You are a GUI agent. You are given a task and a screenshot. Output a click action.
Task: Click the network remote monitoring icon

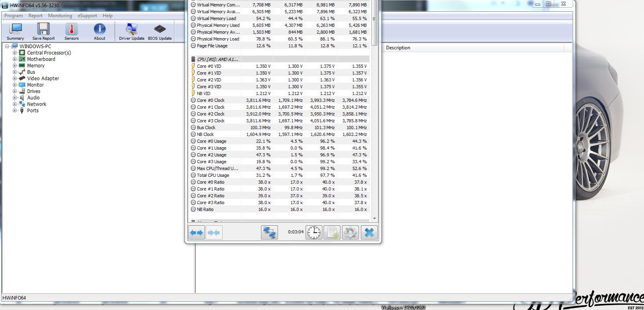tap(269, 233)
